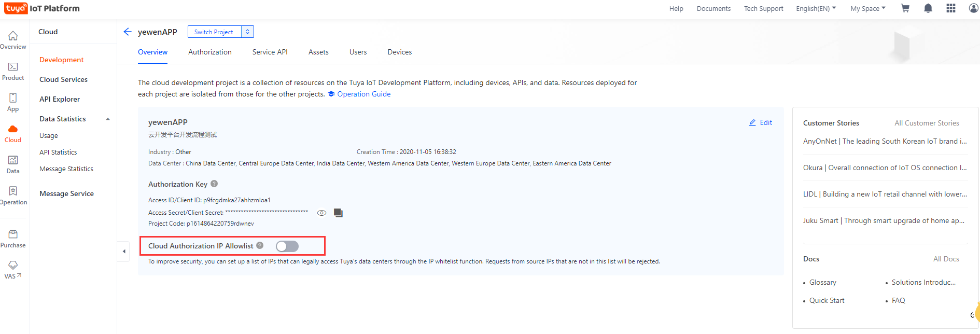Open API Explorer menu item

click(60, 99)
